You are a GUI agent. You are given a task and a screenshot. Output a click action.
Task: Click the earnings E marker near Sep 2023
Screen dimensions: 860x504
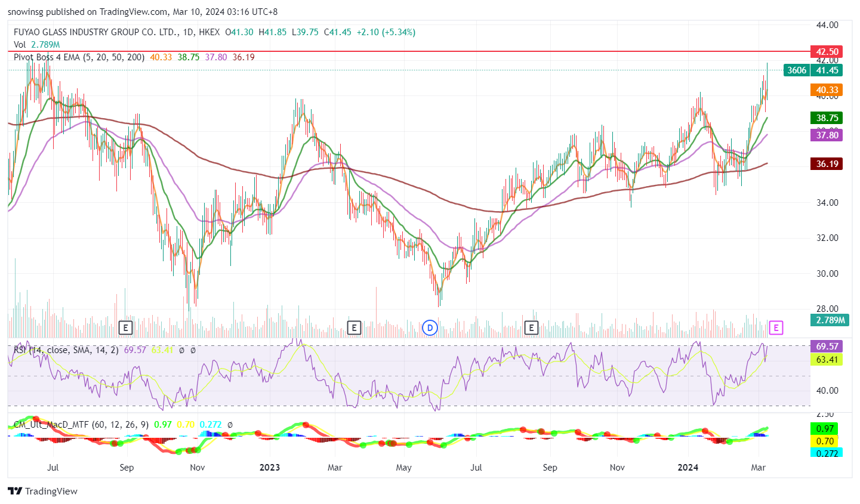coord(531,327)
